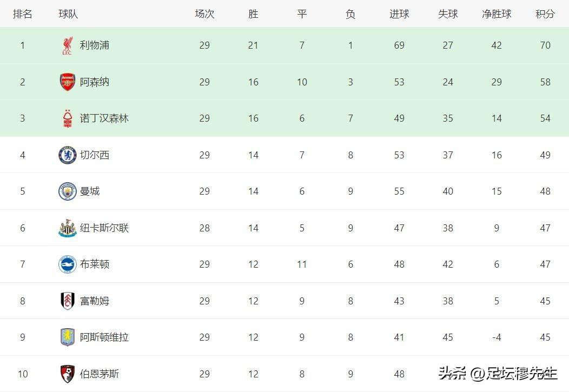Click the Bournemouth club crest icon
The width and height of the screenshot is (569, 392).
click(67, 374)
